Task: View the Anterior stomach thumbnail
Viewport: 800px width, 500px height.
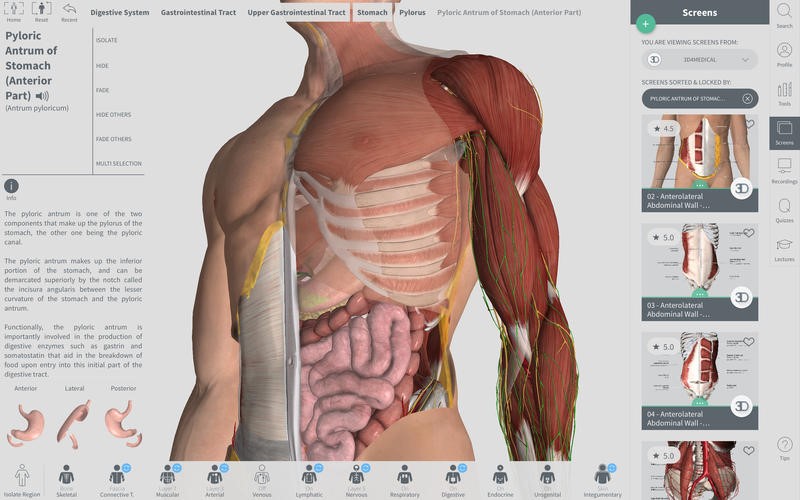Action: tap(26, 423)
